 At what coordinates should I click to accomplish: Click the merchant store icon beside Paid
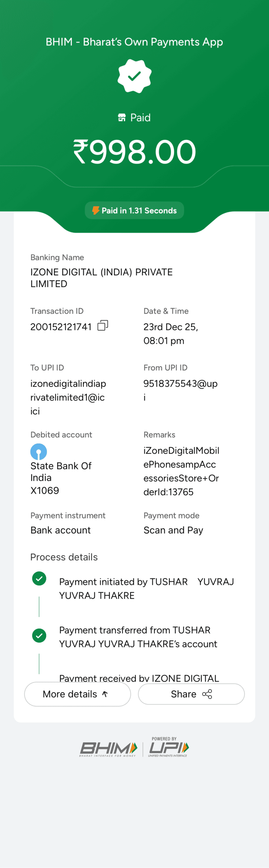pyautogui.click(x=122, y=118)
